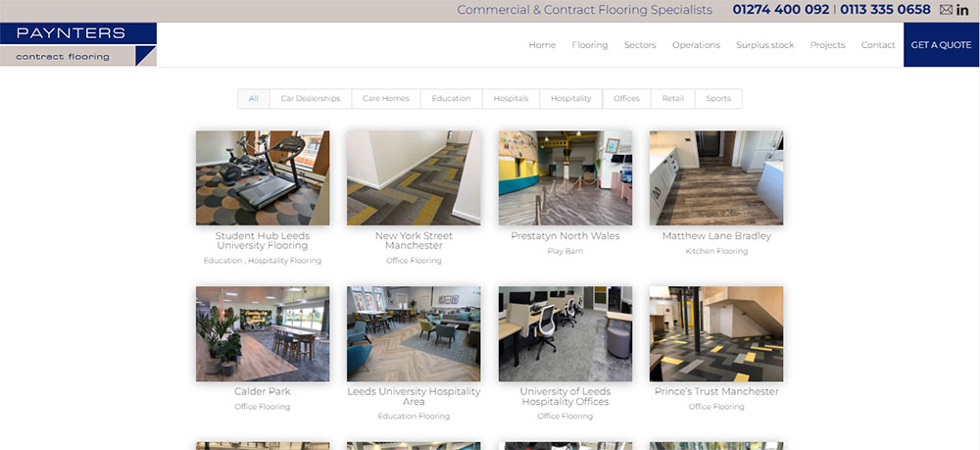
Task: Click 'Commercial & Contract Flooring Specialists' tagline
Action: click(584, 10)
